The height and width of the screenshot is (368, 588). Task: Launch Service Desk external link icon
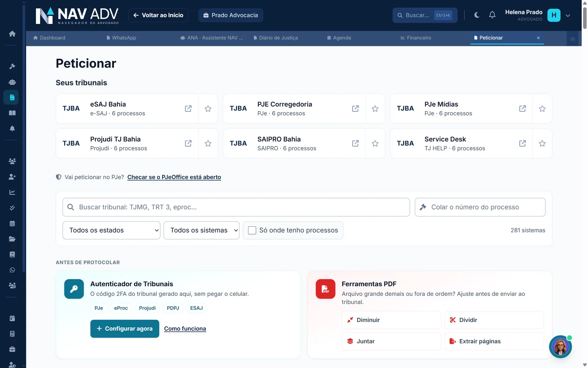tap(522, 144)
